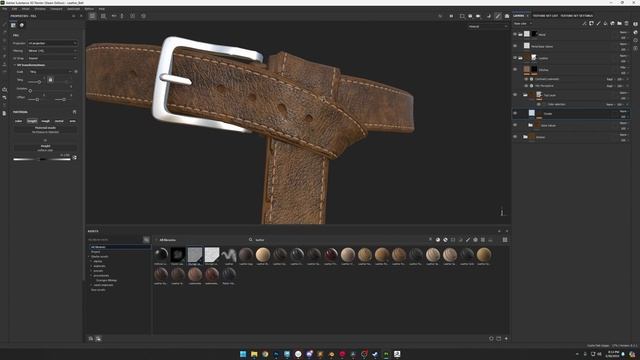Switch to Texture Set List tab

[545, 16]
